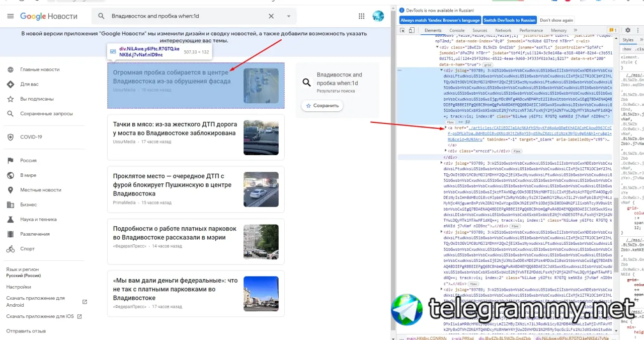This screenshot has height=340, width=644.
Task: Click thumbnail of Проклятое место article
Action: 261,189
